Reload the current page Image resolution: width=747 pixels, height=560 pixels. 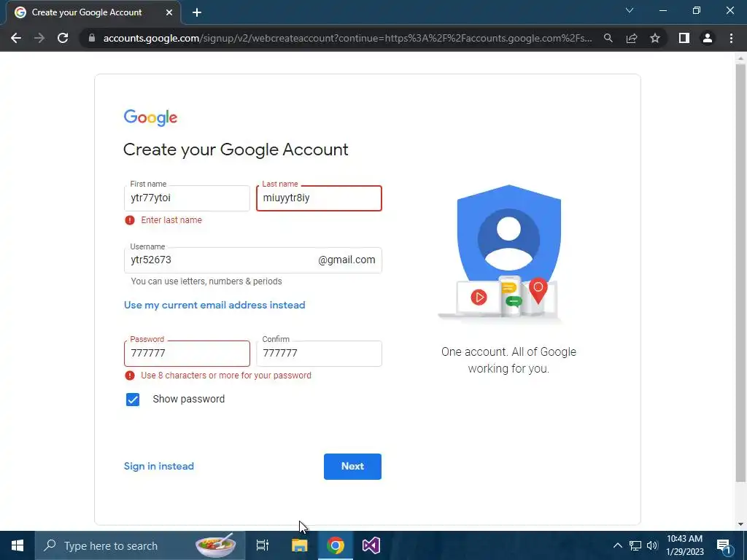point(63,38)
